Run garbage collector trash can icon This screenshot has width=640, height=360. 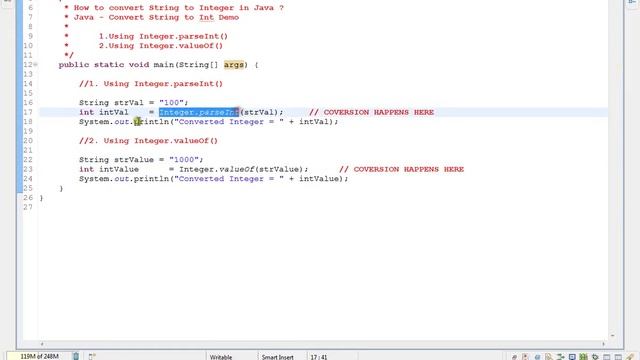click(76, 356)
